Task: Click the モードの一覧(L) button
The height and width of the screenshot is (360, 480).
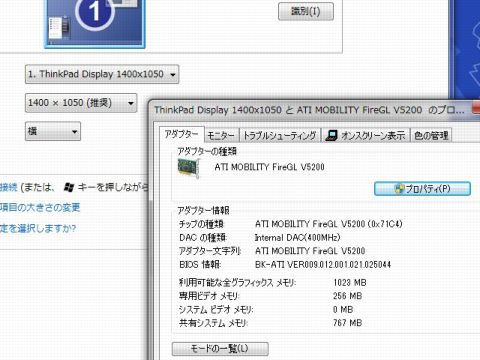Action: pyautogui.click(x=220, y=349)
